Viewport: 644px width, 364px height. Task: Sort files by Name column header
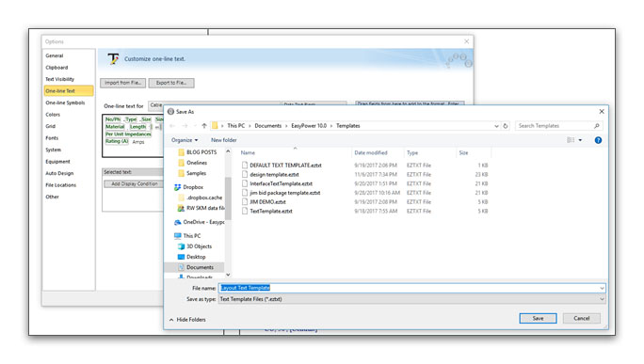[248, 153]
